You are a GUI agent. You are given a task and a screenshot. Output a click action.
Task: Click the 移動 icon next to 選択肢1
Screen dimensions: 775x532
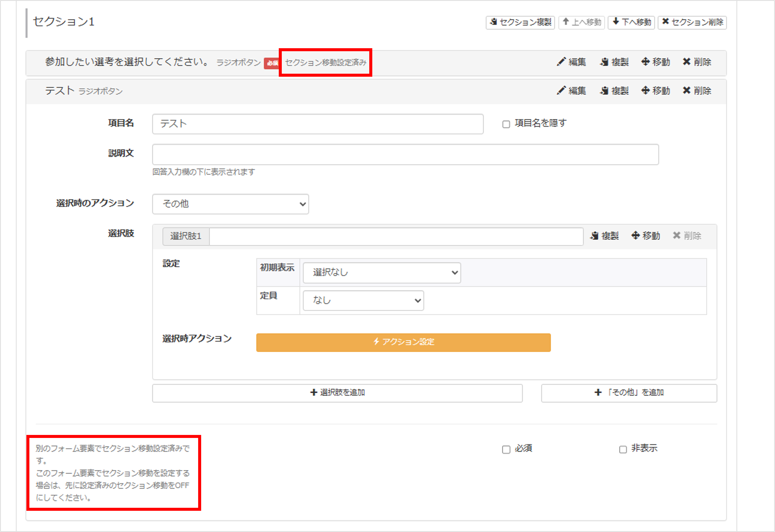point(646,236)
